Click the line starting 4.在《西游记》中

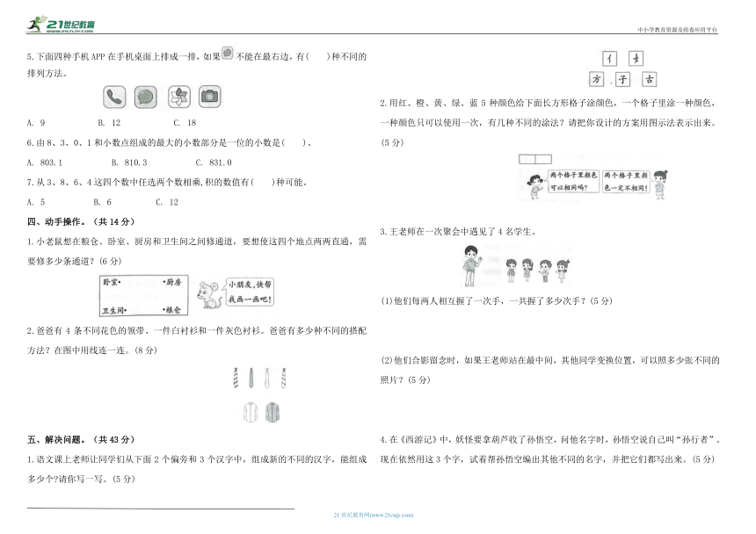pos(550,440)
